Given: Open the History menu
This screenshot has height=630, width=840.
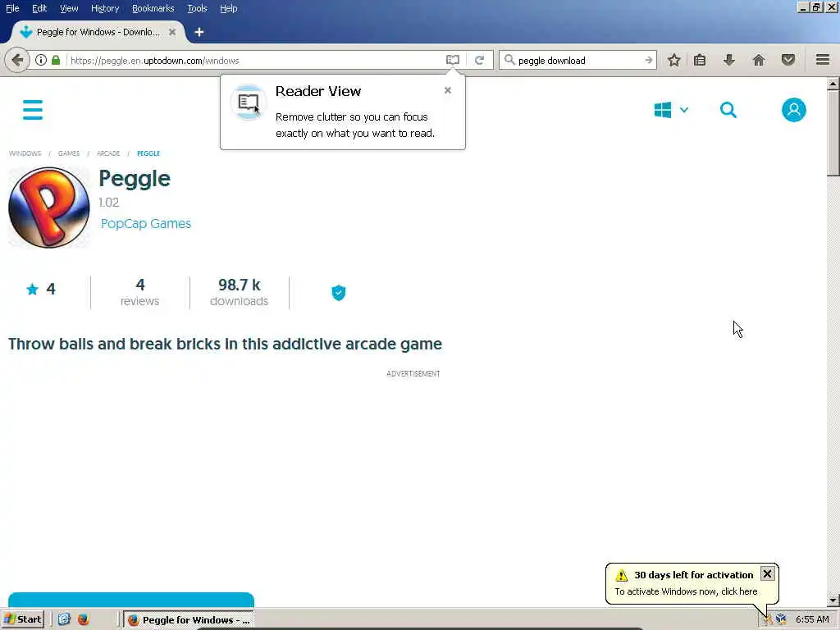Looking at the screenshot, I should (104, 8).
